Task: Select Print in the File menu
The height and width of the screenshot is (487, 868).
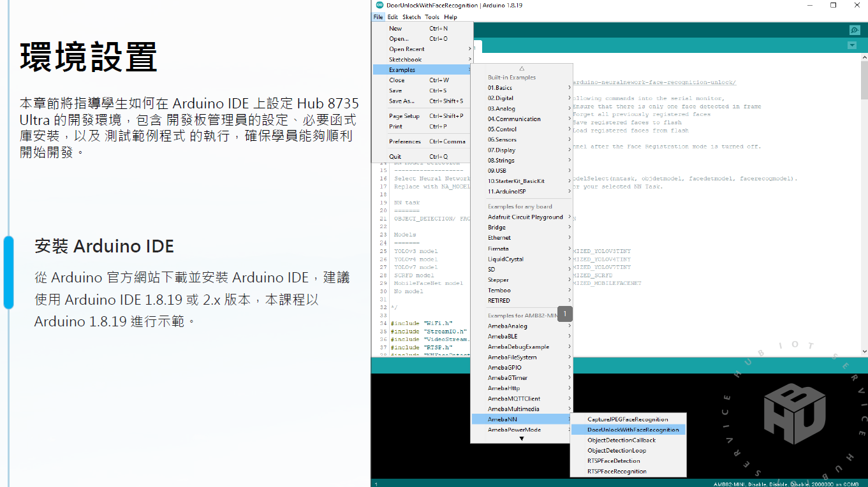Action: click(423, 126)
